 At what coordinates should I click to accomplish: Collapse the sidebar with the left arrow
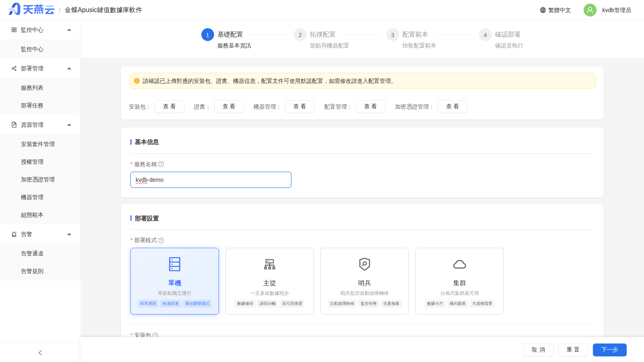pos(40,353)
